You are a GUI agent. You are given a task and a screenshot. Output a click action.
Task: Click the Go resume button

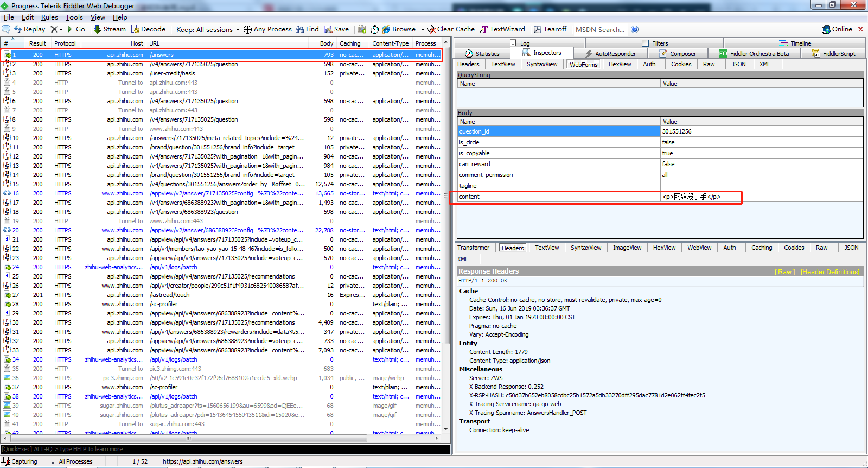point(76,29)
